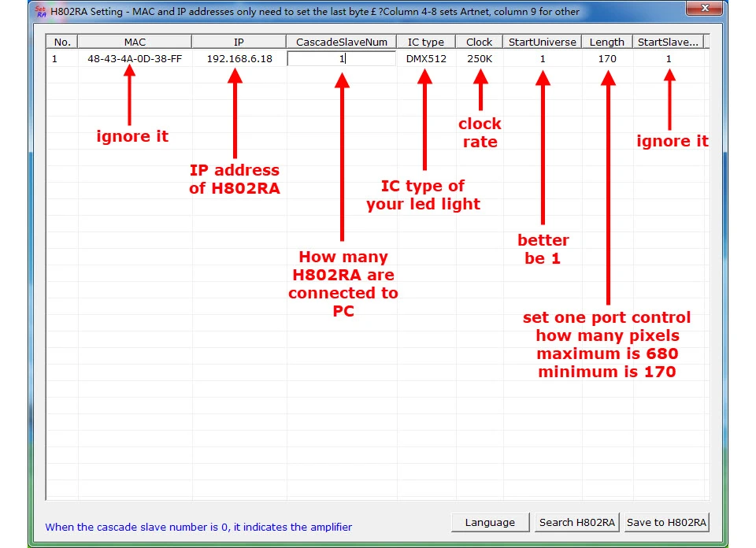Click the No. column header
Viewport: 756px width, 548px height.
pyautogui.click(x=62, y=42)
